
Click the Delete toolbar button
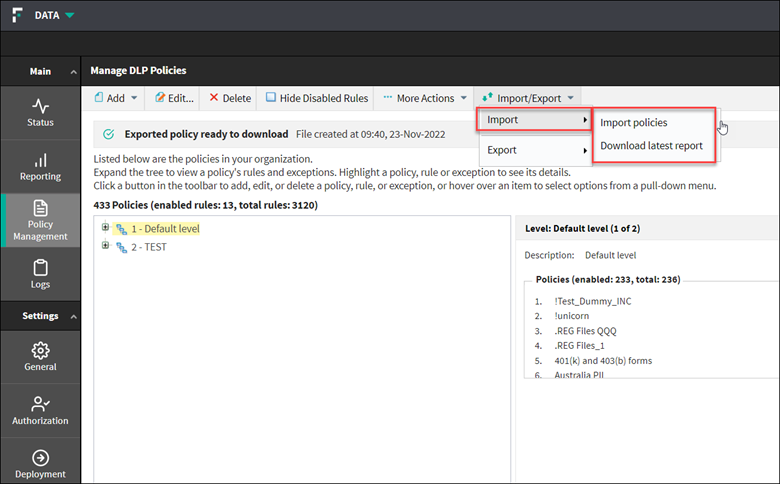click(229, 98)
